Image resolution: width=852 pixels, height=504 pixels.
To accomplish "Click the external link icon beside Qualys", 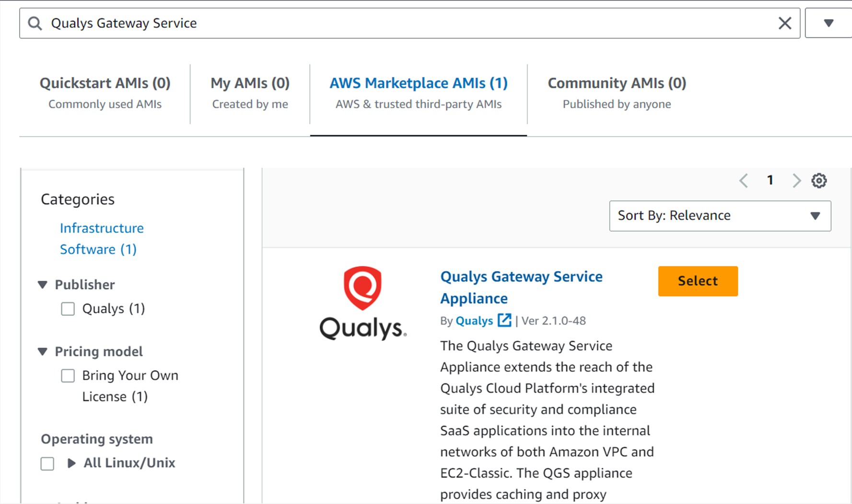I will click(504, 320).
